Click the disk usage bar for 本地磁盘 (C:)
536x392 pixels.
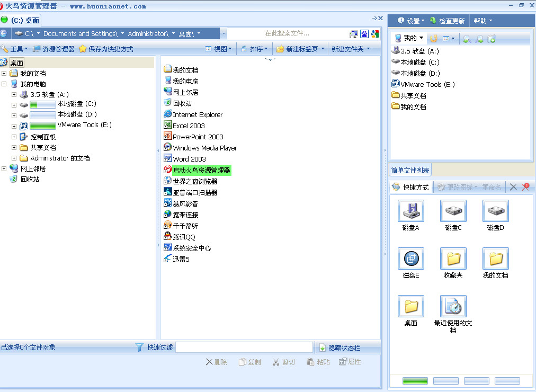pos(43,104)
